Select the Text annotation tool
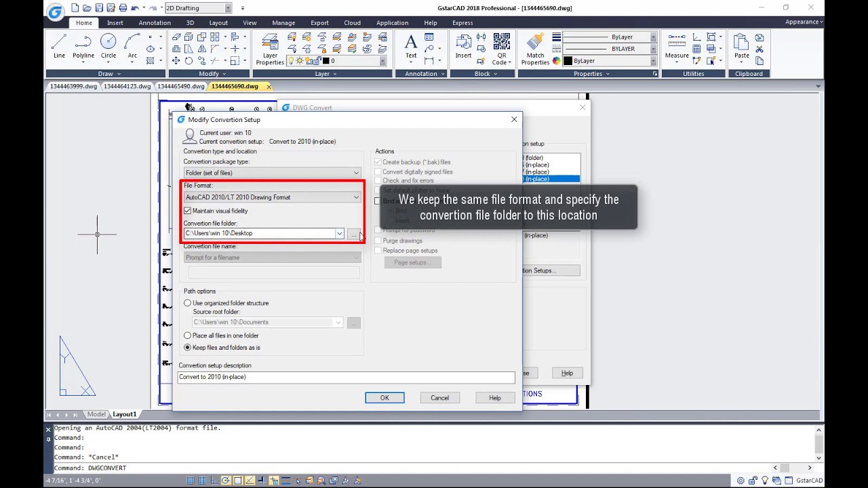 pos(411,46)
